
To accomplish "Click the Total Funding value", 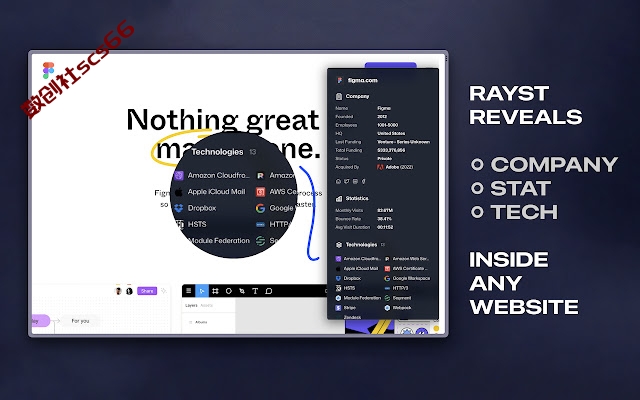I will pos(391,150).
